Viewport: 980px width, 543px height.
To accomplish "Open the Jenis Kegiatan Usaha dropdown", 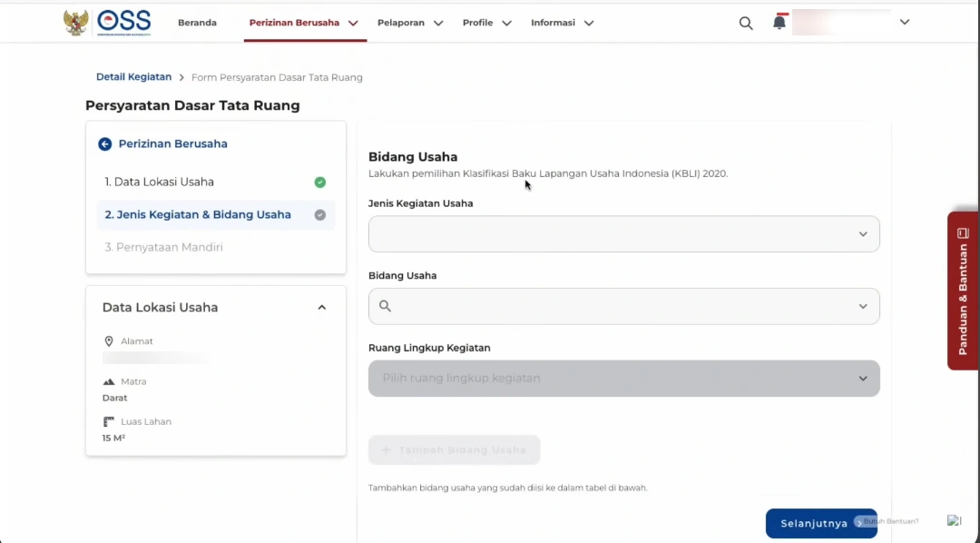I will coord(623,234).
